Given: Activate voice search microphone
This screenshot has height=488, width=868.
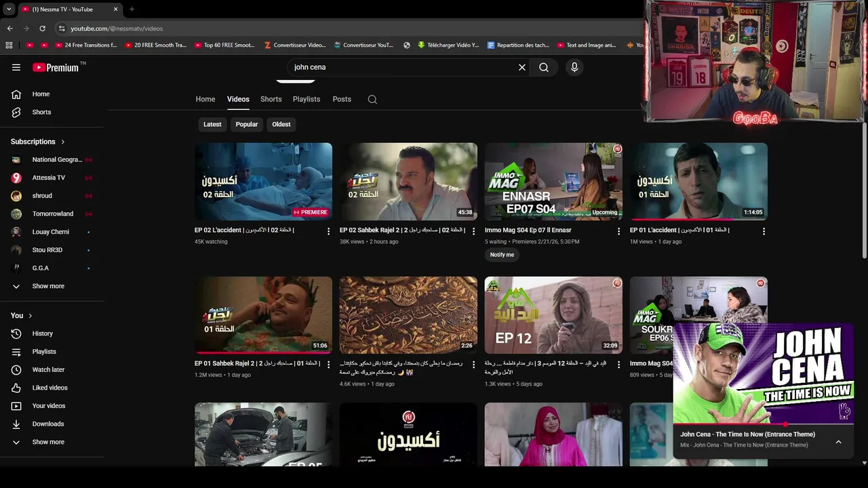Looking at the screenshot, I should 574,67.
